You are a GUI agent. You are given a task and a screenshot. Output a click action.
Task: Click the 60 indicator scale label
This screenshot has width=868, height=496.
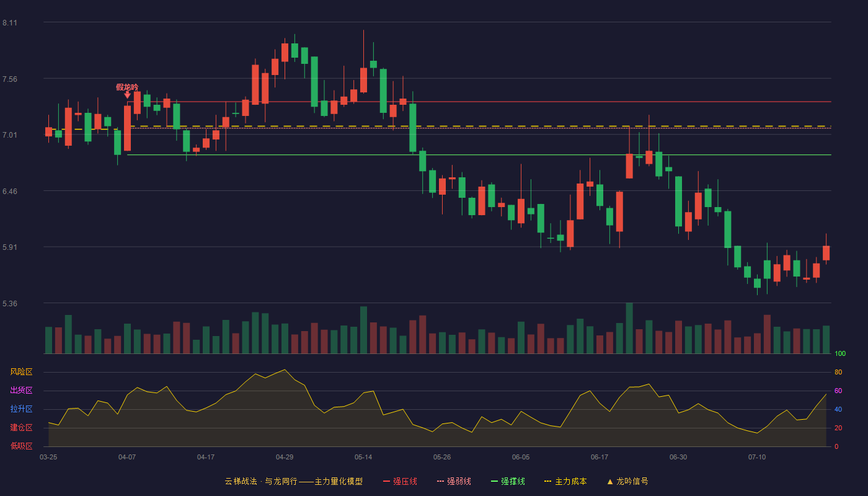click(x=838, y=391)
